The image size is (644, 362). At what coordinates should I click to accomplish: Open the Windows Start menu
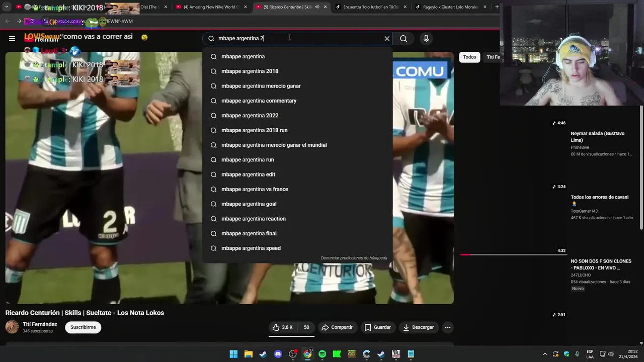(x=233, y=354)
